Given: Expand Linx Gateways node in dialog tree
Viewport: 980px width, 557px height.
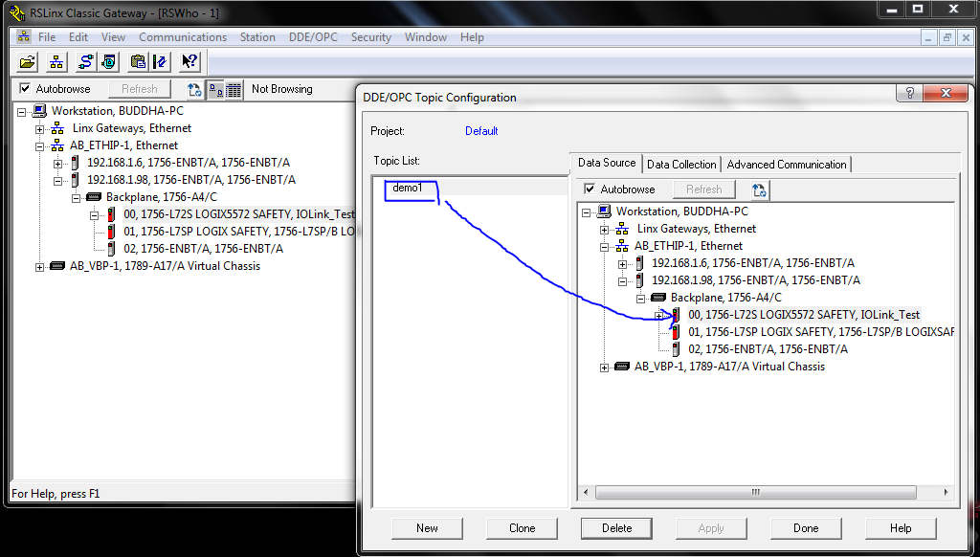Looking at the screenshot, I should [605, 230].
